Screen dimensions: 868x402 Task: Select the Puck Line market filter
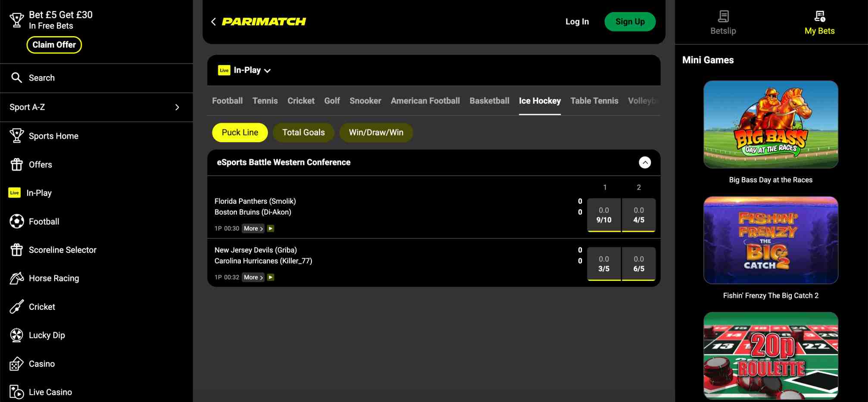pyautogui.click(x=240, y=132)
